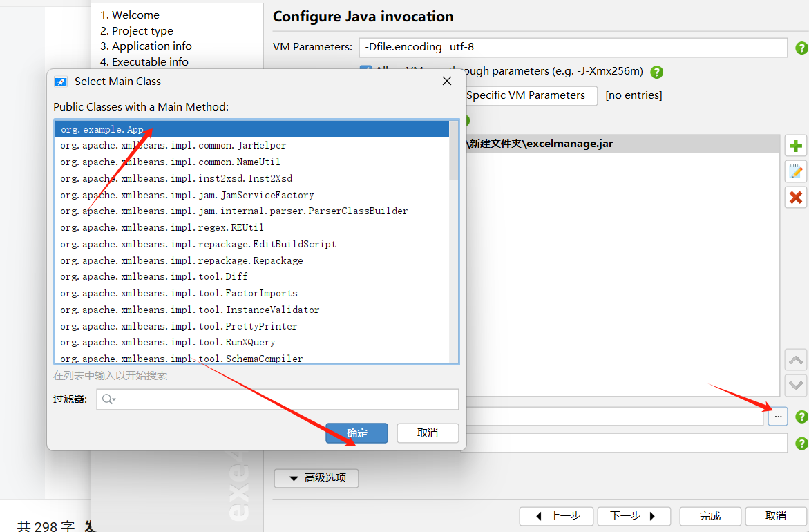Open help for VM passthrough parameters option

tap(657, 72)
